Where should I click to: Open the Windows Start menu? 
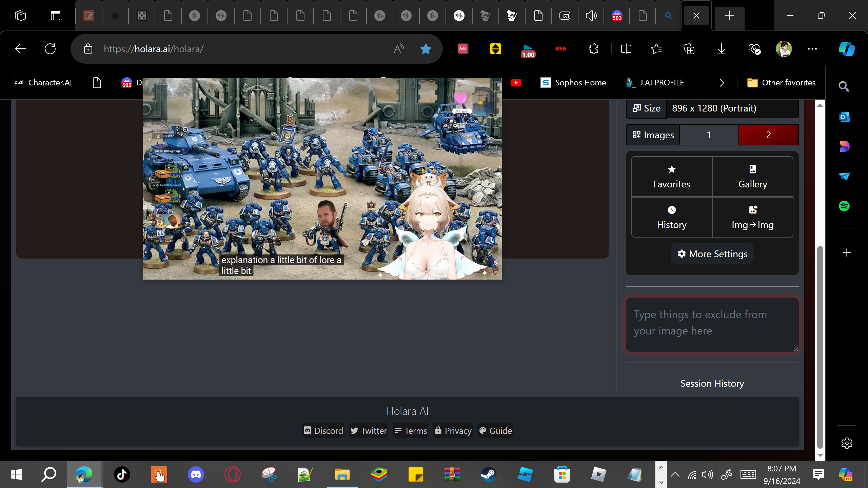coord(16,474)
